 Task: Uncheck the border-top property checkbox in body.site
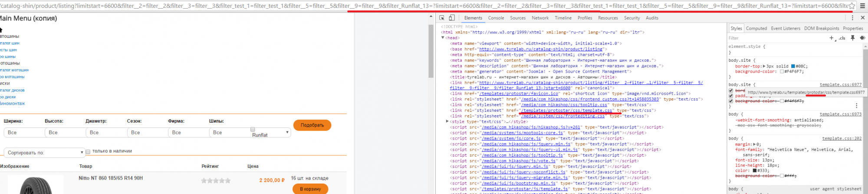coord(731,90)
